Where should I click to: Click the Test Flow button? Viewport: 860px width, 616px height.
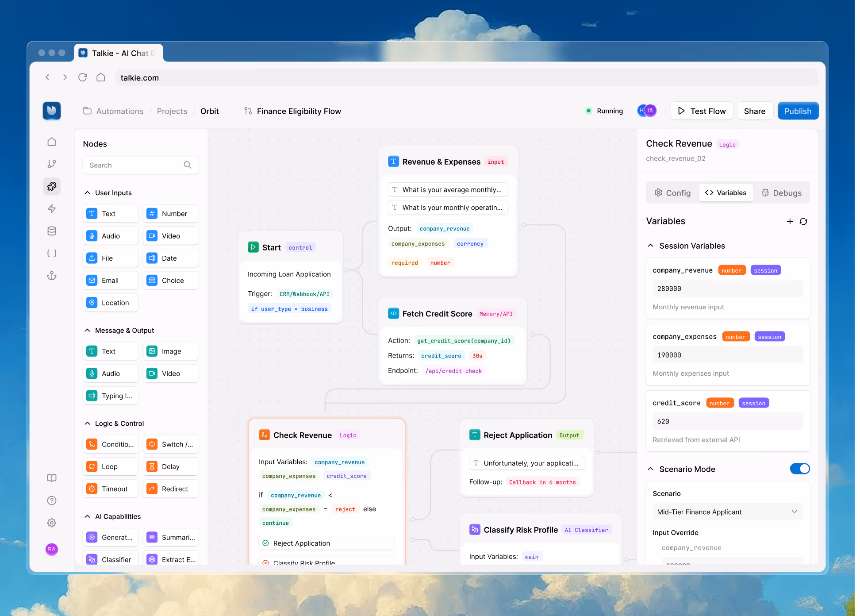(x=702, y=111)
